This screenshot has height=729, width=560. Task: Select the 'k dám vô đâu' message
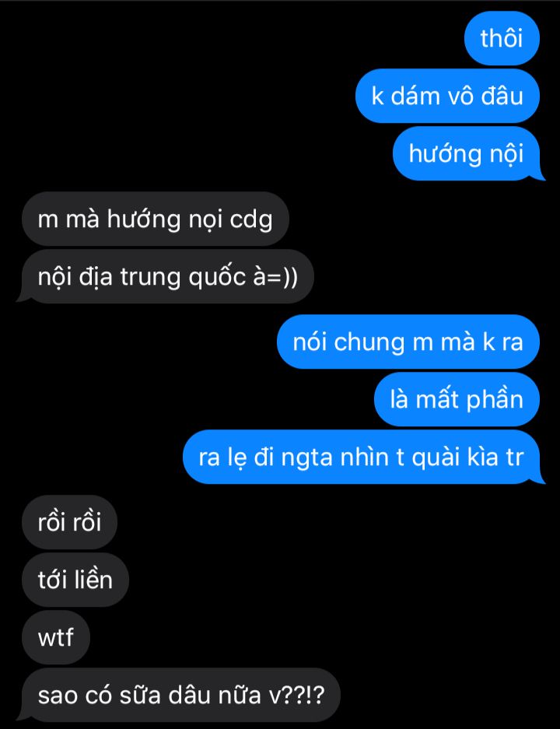tap(447, 96)
